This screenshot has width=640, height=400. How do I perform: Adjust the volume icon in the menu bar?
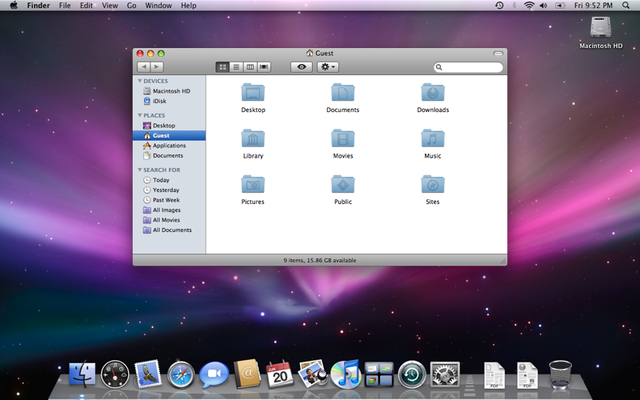point(543,5)
